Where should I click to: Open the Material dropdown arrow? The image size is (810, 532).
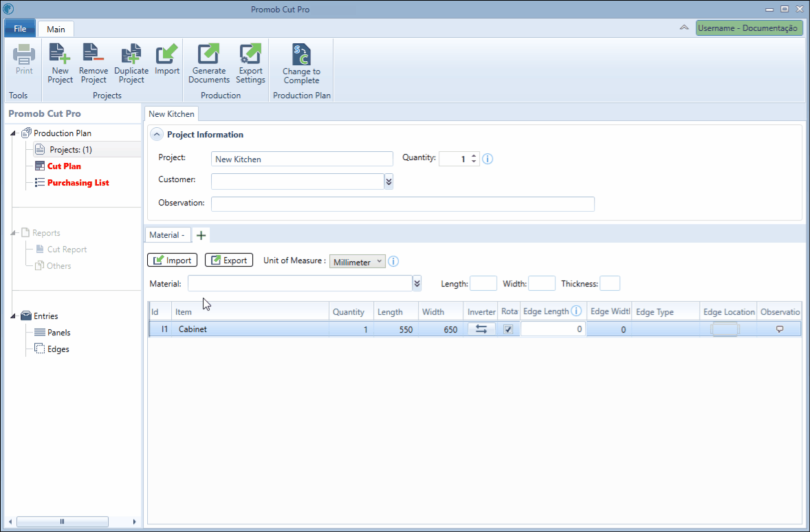[417, 283]
